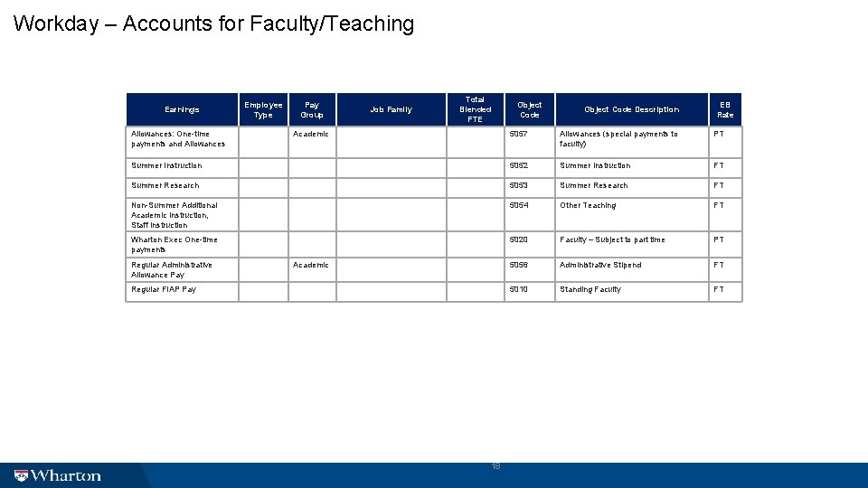The width and height of the screenshot is (868, 488).
Task: Click the 'Object Code' column header
Action: coord(530,109)
